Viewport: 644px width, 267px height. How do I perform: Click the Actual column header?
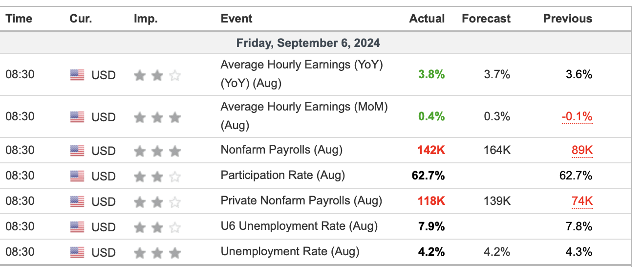(427, 19)
